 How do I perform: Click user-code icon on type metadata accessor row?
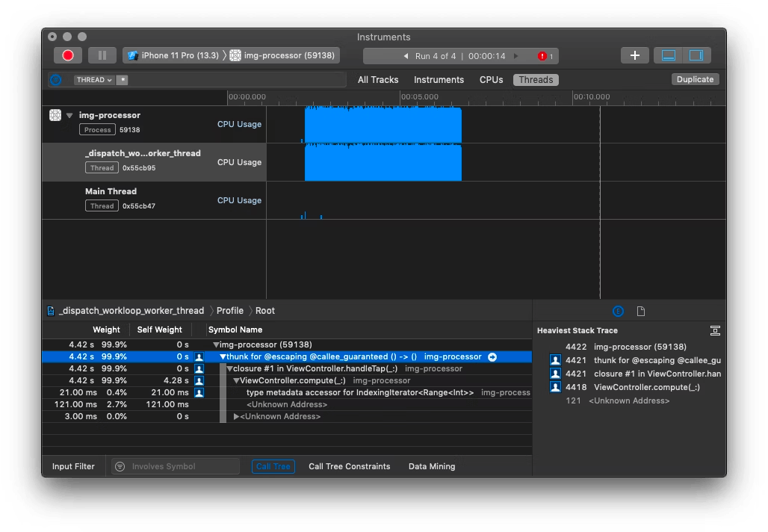pos(199,392)
